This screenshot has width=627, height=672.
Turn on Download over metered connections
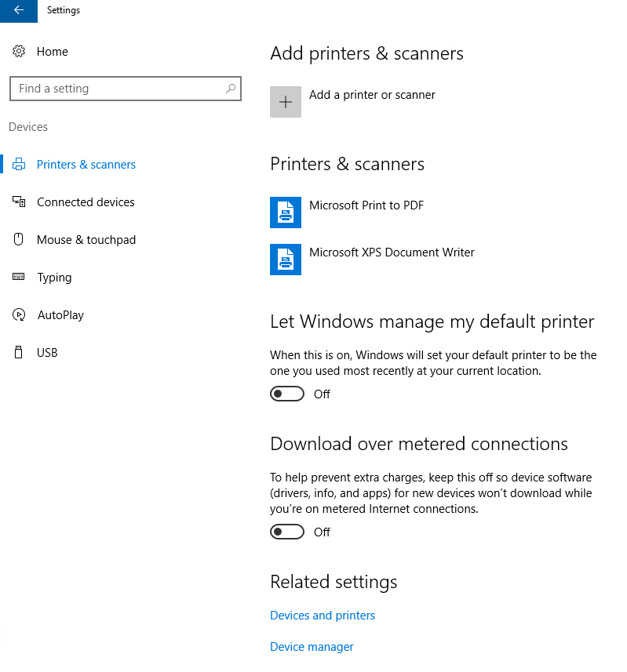coord(287,532)
